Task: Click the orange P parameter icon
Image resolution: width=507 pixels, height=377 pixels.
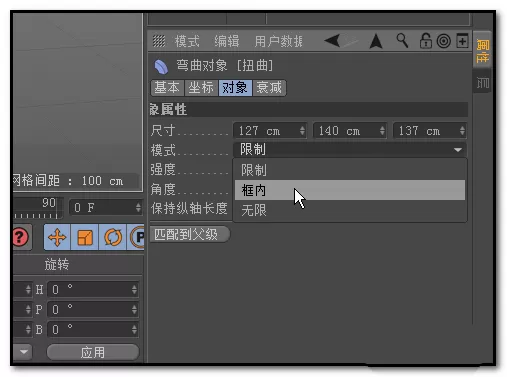Action: pyautogui.click(x=137, y=237)
